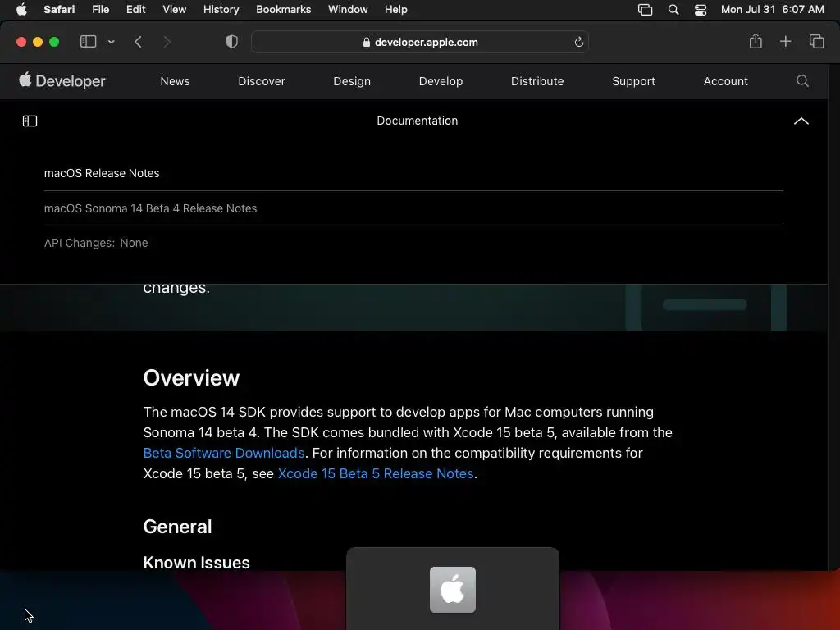The height and width of the screenshot is (630, 840).
Task: Show the date and time panel
Action: coord(772,10)
